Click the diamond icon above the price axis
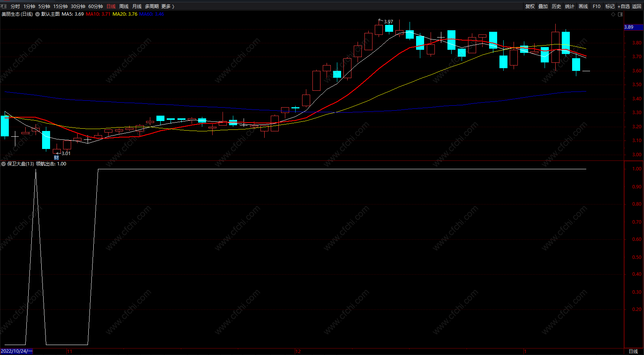Viewport: 644px width, 355px height. pos(613,14)
